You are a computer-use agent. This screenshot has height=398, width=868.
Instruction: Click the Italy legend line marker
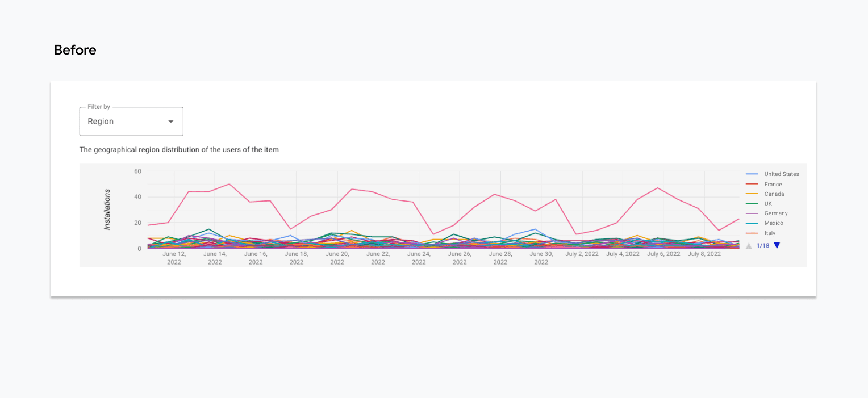pos(751,233)
